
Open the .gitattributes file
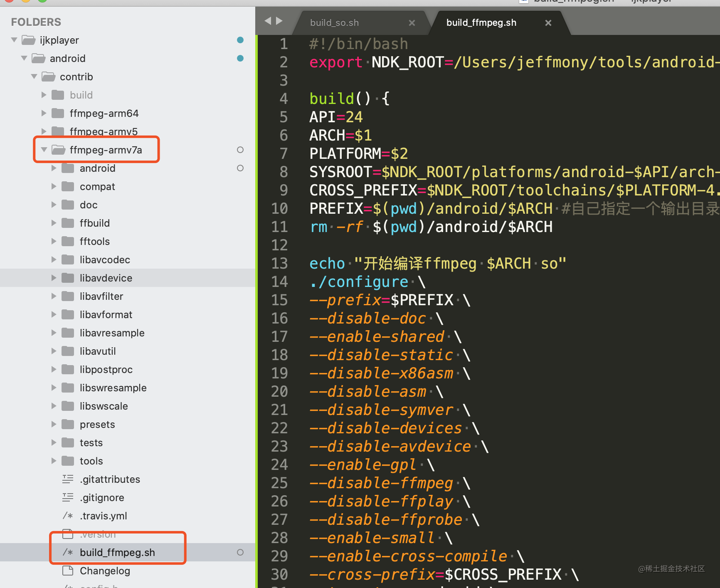pos(110,479)
